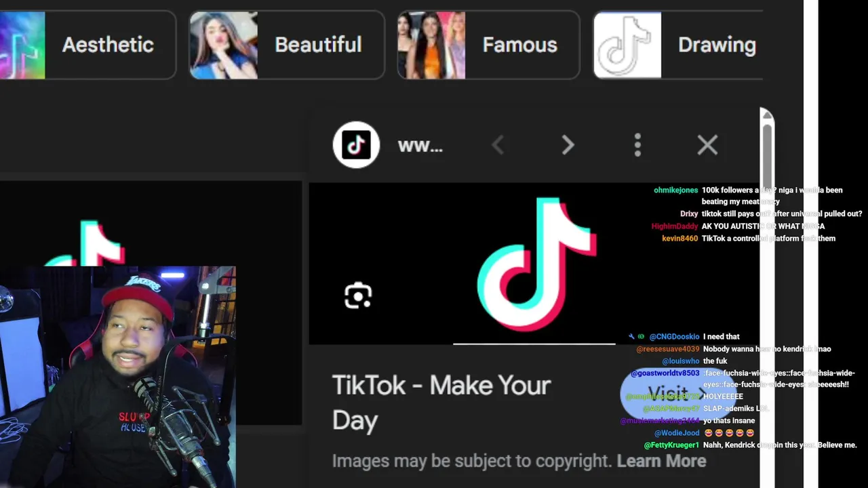Click chat username Drixy
Image resolution: width=868 pixels, height=488 pixels.
689,214
